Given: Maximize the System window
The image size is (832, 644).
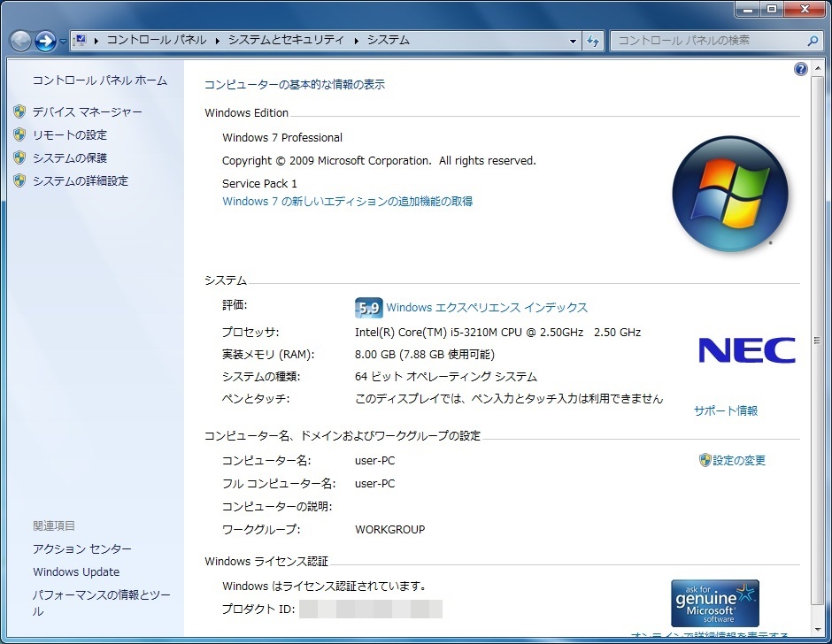Looking at the screenshot, I should click(772, 9).
